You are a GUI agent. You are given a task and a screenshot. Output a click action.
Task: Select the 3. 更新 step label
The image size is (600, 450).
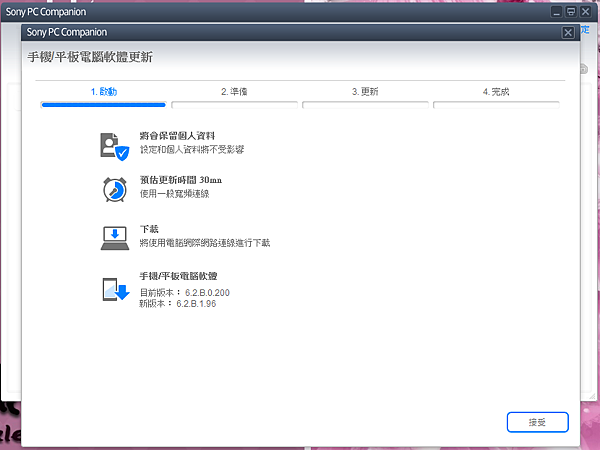point(365,91)
